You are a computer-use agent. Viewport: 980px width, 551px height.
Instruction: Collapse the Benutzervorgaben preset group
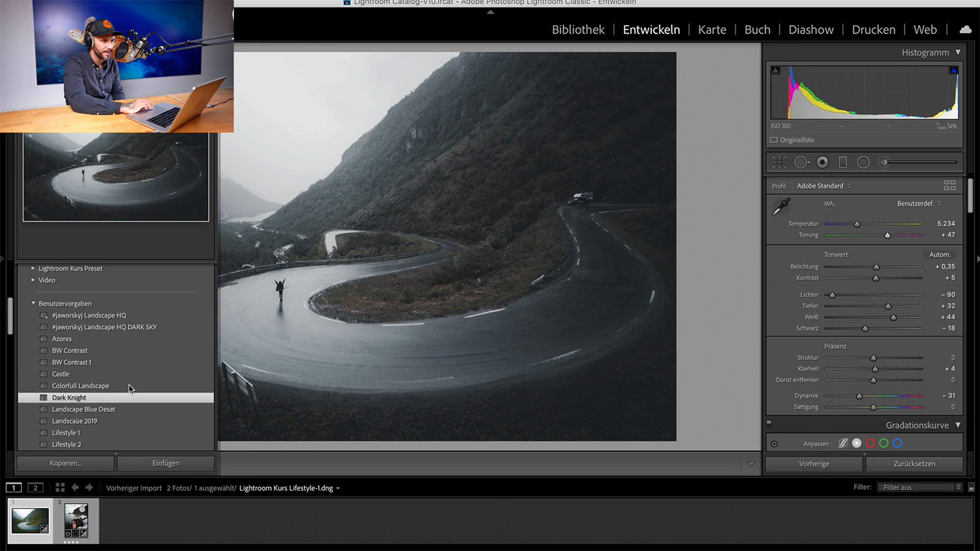33,303
